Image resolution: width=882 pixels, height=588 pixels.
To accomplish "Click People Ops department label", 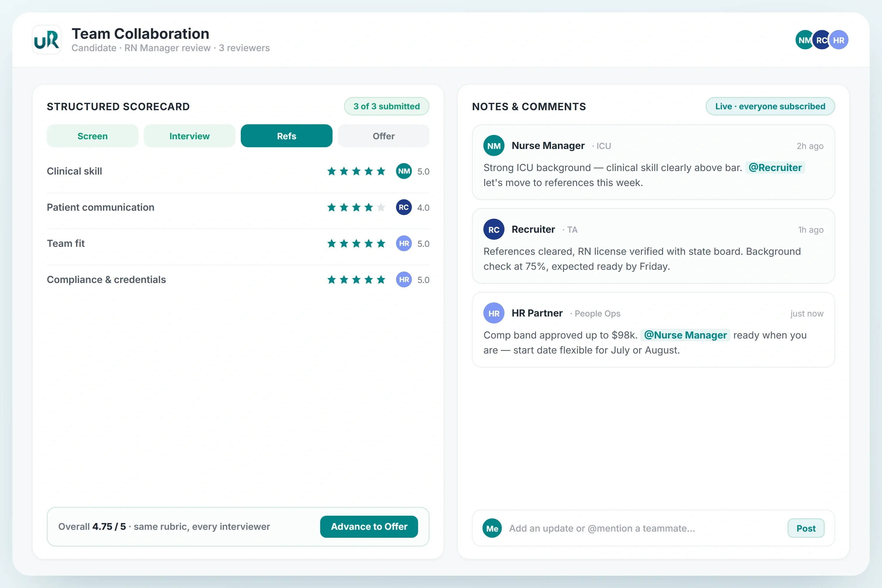I will 597,314.
